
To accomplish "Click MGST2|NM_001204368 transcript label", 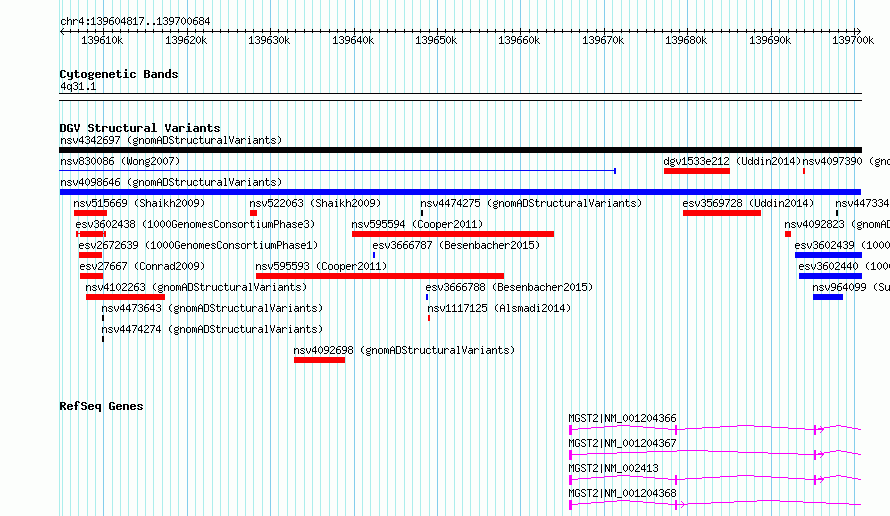I will 622,493.
